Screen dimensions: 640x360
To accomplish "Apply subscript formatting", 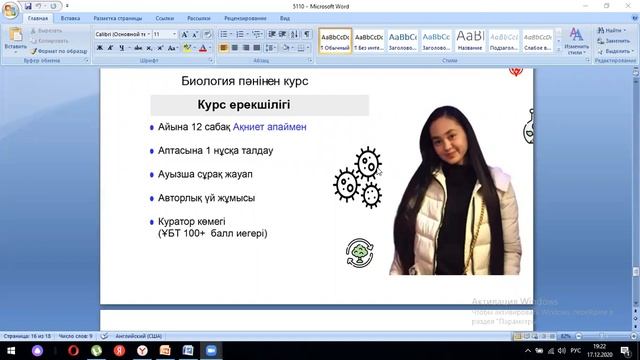I will tap(149, 48).
